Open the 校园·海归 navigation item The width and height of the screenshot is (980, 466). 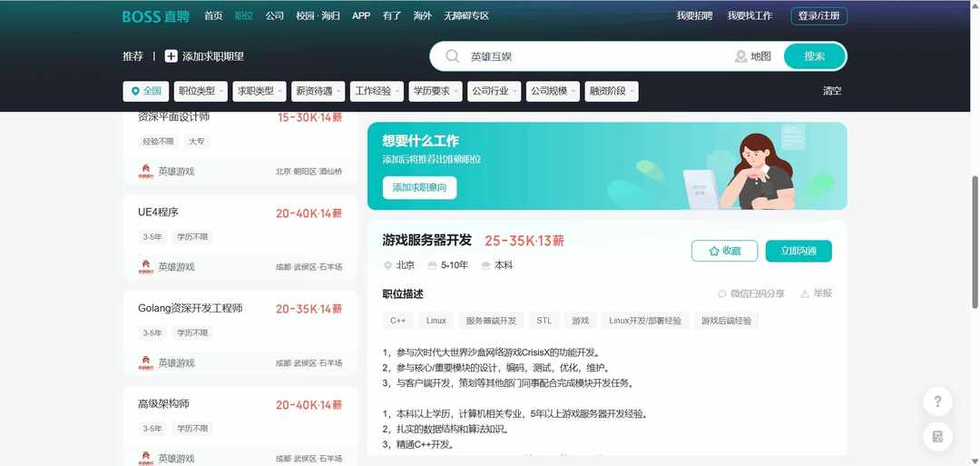(x=318, y=16)
